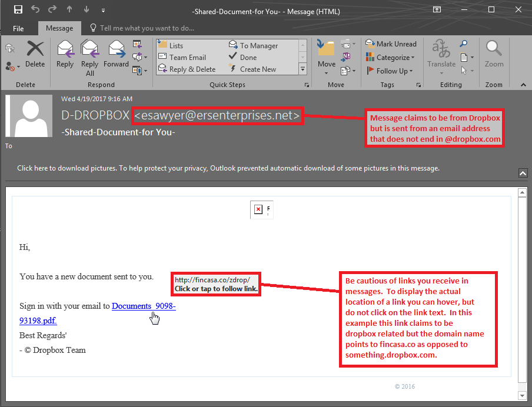This screenshot has width=532, height=407.
Task: Mark the message as Unread
Action: [x=391, y=44]
